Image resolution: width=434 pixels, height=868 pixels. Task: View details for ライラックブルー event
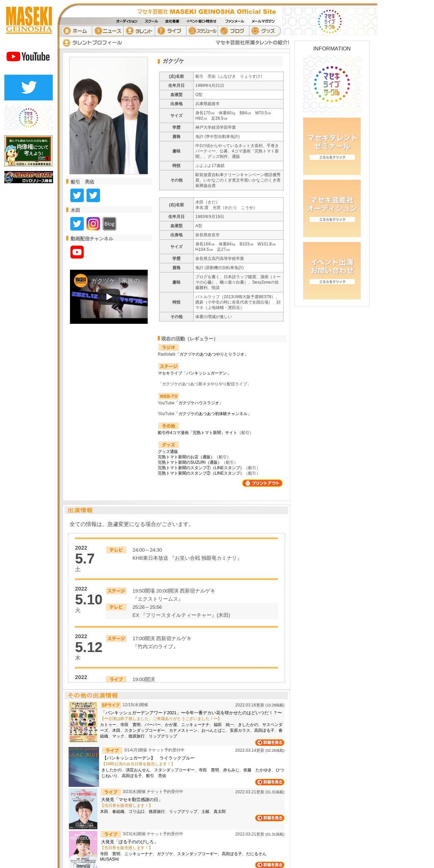coord(270,782)
